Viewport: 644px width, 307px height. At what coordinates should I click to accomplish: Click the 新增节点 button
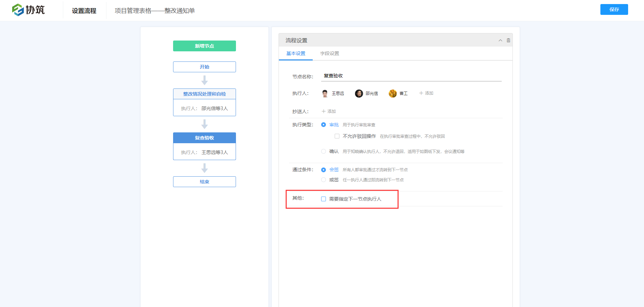pyautogui.click(x=204, y=46)
